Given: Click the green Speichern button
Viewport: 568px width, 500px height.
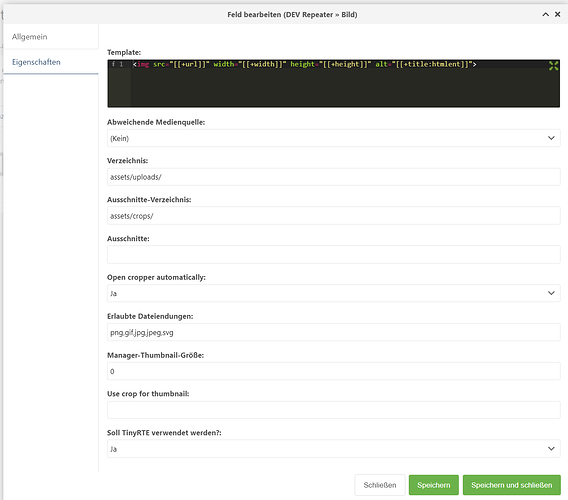Looking at the screenshot, I should click(434, 485).
